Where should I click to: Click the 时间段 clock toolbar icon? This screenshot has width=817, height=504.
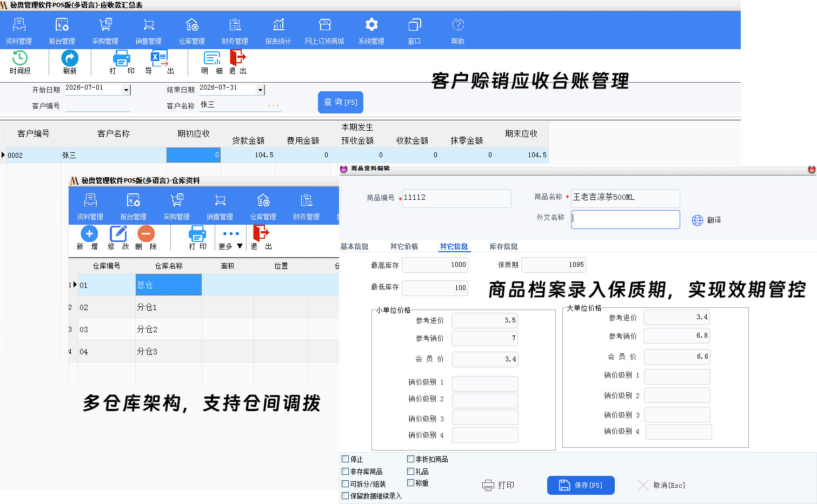[x=20, y=58]
